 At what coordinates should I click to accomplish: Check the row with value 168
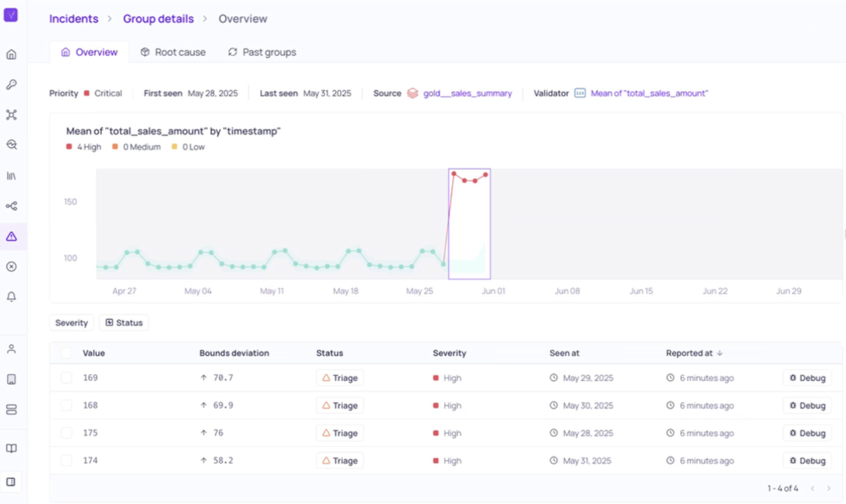pos(66,405)
